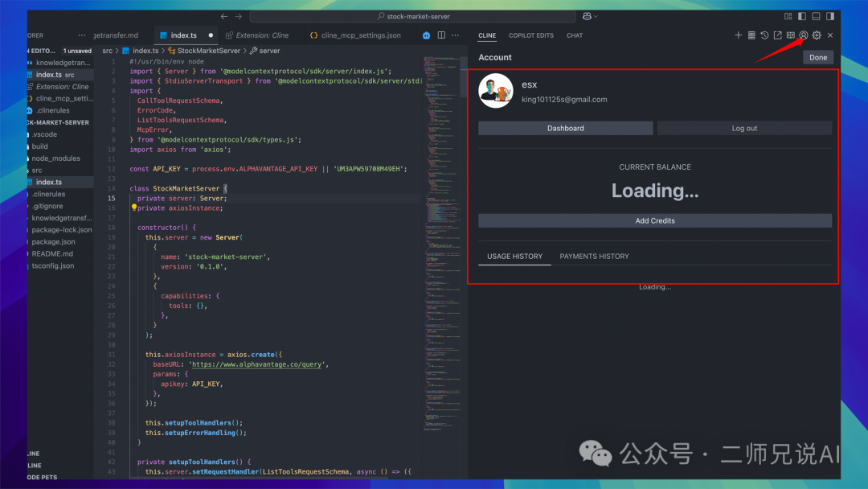
Task: Open editor More Actions ellipsis
Action: 455,35
